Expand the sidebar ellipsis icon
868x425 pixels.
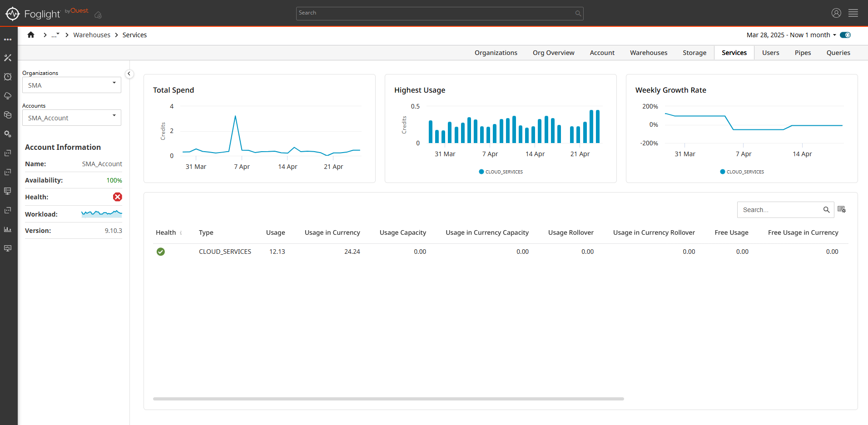(x=8, y=40)
